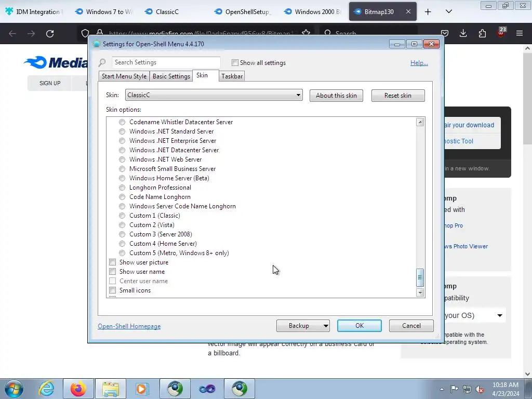Image resolution: width=532 pixels, height=399 pixels.
Task: Open the Open-Shell Homepage link
Action: 129,326
